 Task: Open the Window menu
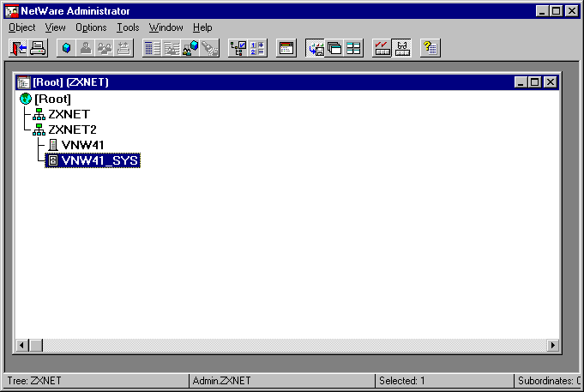166,27
